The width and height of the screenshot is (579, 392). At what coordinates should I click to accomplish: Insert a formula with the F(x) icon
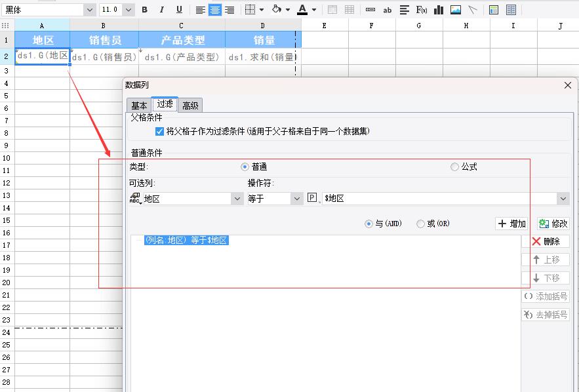tap(422, 10)
